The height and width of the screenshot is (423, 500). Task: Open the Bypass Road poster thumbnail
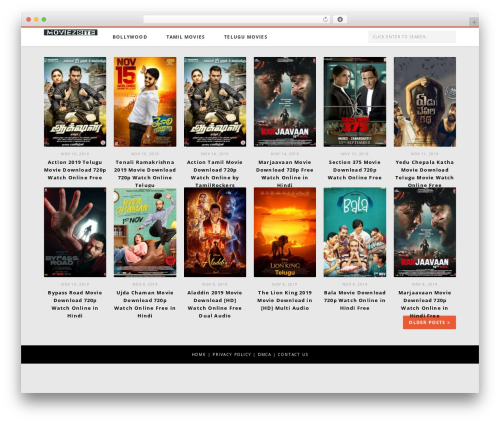tap(75, 232)
